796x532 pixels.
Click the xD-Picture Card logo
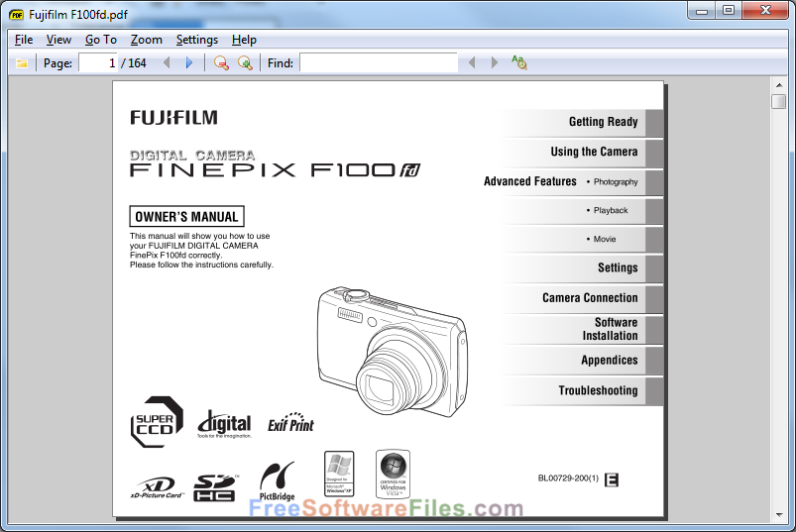158,487
